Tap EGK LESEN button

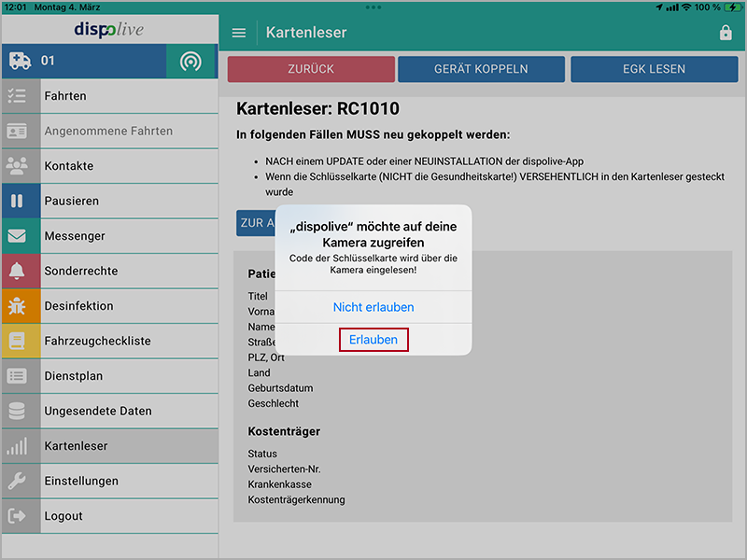(655, 69)
